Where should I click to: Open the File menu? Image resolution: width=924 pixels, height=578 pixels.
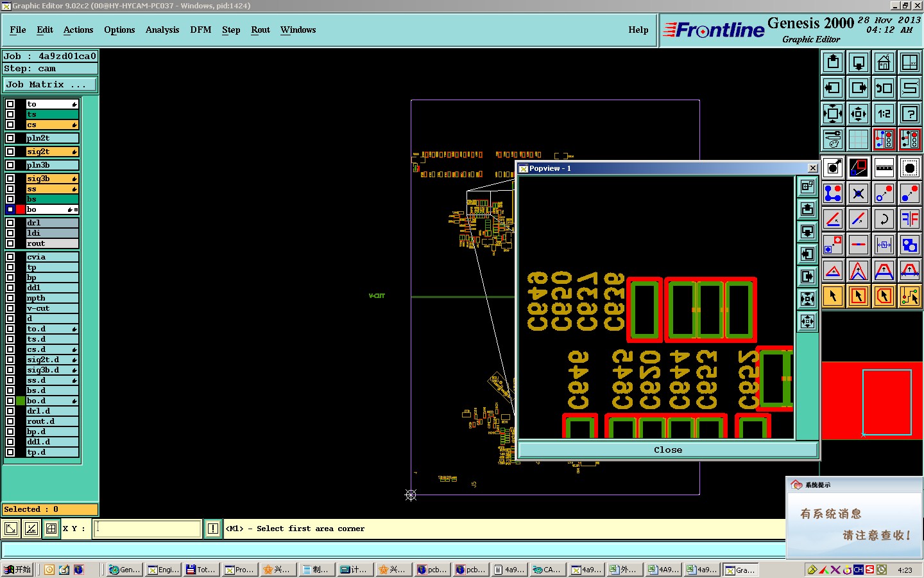click(x=18, y=30)
